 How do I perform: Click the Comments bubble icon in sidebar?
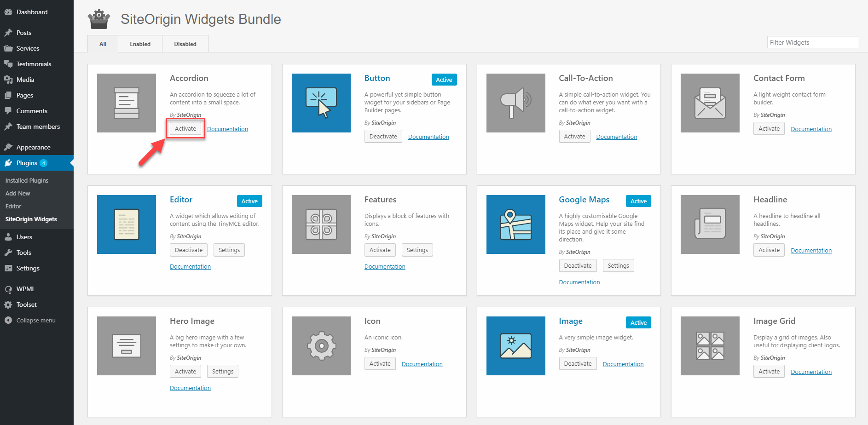[8, 111]
